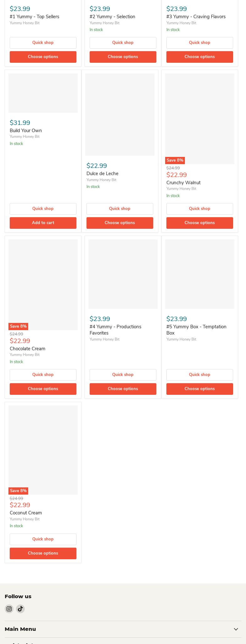
Task: Open the Crunchy Walnut product title
Action: [183, 183]
